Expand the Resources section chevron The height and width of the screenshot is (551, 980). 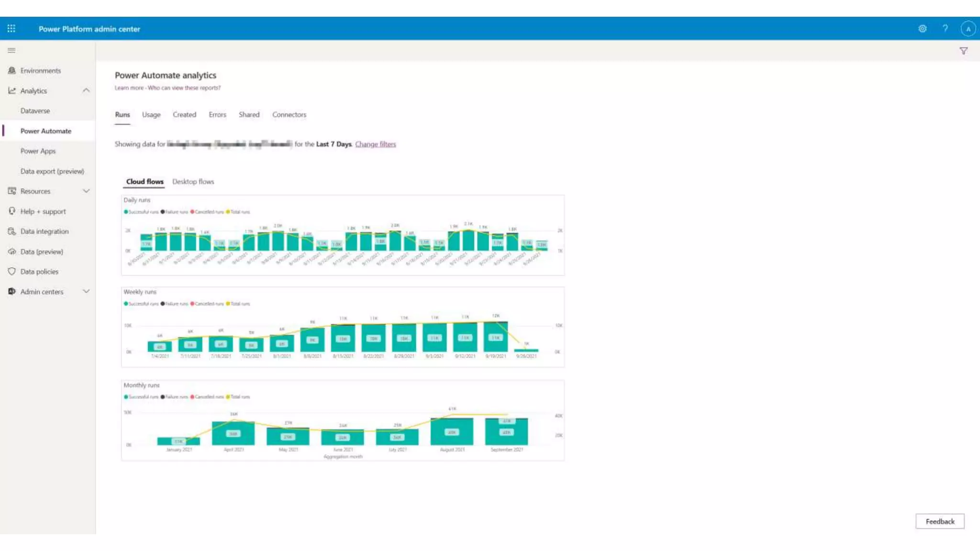pos(86,191)
